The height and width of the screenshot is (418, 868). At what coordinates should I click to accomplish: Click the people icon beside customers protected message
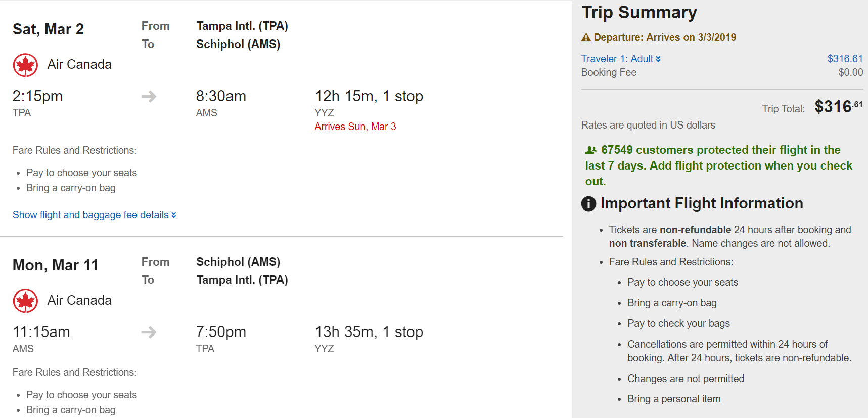tap(590, 150)
